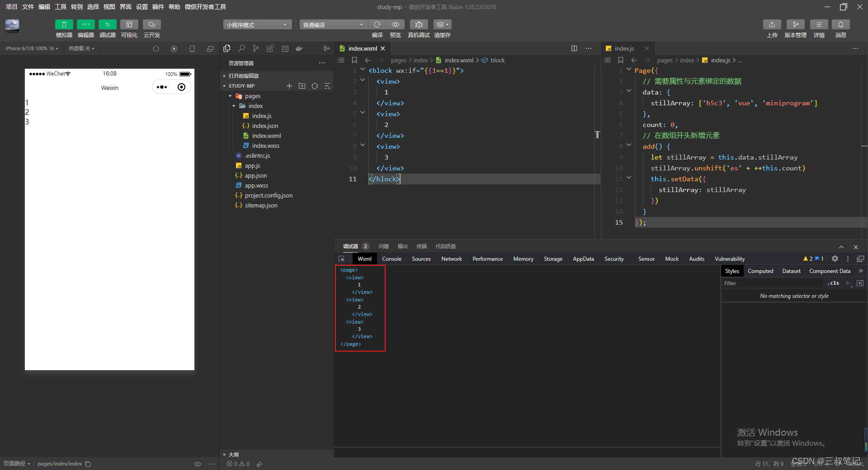Collapse all folders in the explorer
This screenshot has width=868, height=470.
[x=327, y=86]
